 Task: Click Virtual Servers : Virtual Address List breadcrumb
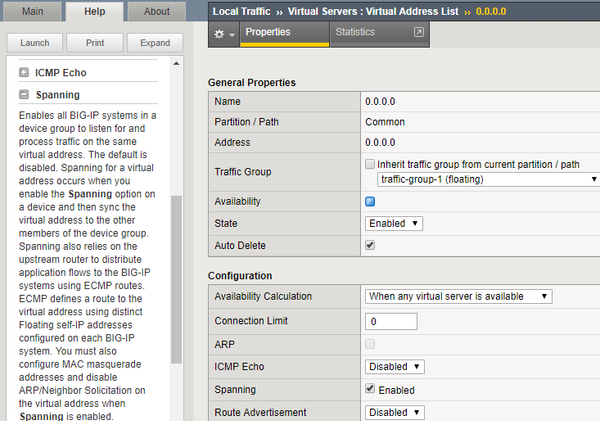point(373,11)
